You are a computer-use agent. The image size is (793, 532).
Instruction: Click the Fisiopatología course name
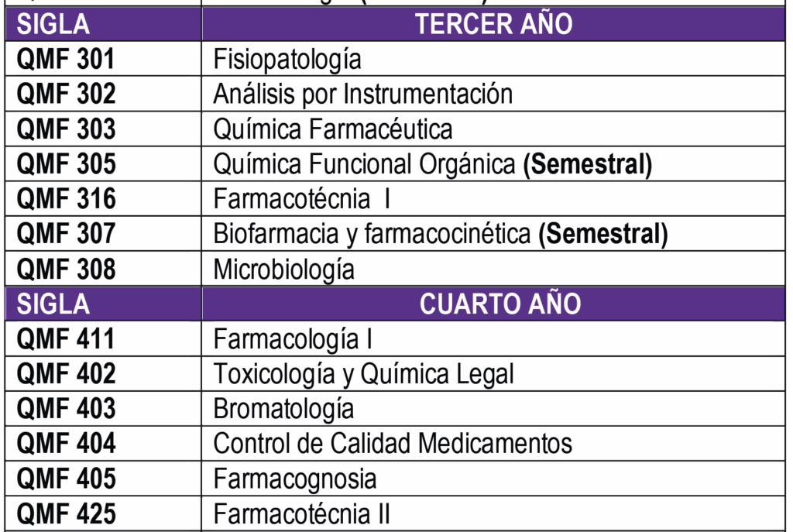(287, 59)
